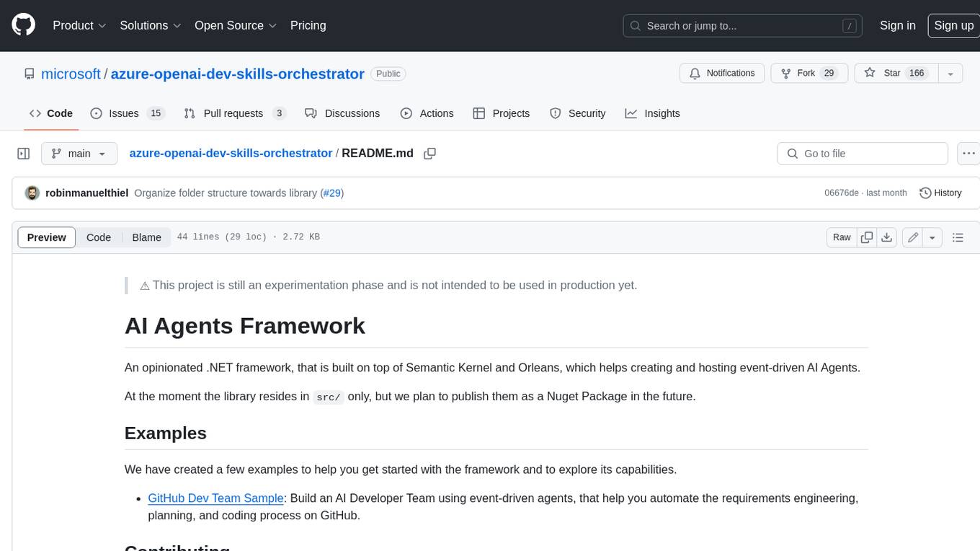Open the Pricing page

(x=308, y=25)
